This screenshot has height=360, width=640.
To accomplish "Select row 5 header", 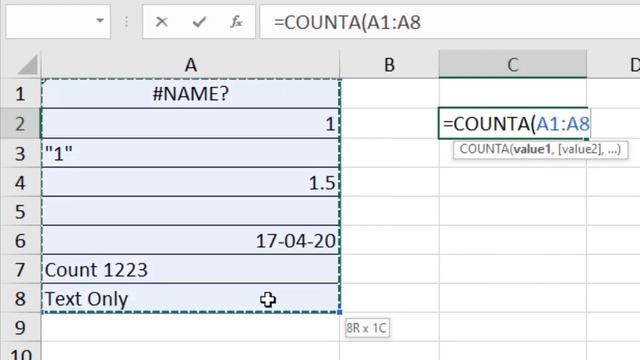I will pos(20,211).
